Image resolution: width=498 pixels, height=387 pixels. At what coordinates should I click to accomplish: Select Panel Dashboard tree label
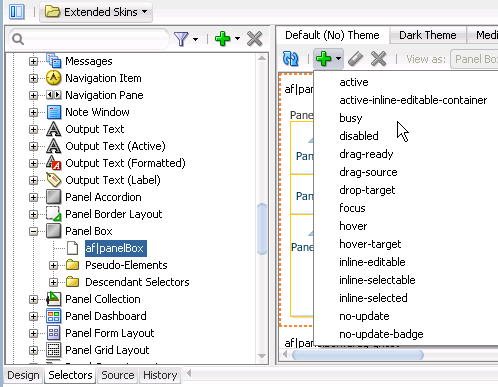[x=106, y=316]
